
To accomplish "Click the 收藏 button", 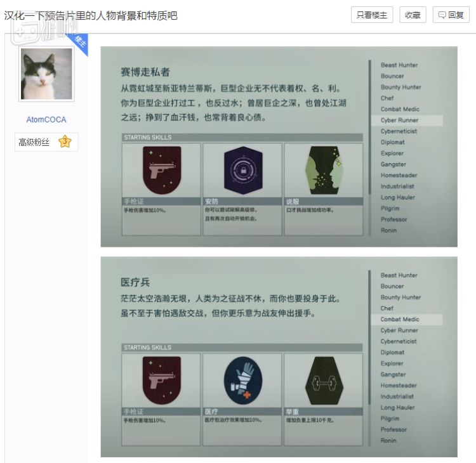I will pyautogui.click(x=413, y=15).
